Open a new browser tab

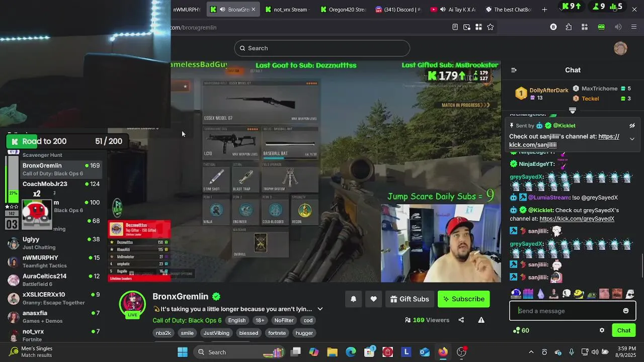coord(544,10)
